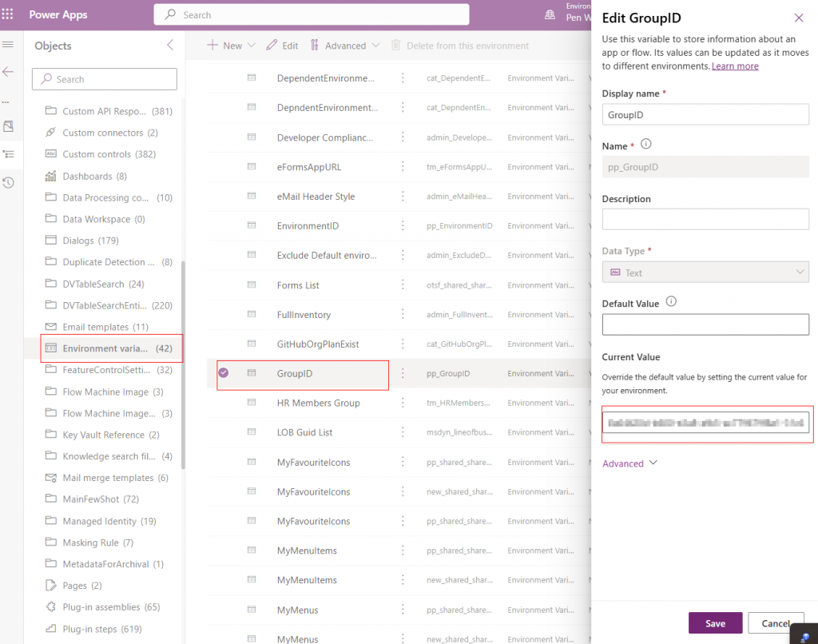Go back using the left arrow icon
The image size is (818, 644).
pyautogui.click(x=8, y=72)
